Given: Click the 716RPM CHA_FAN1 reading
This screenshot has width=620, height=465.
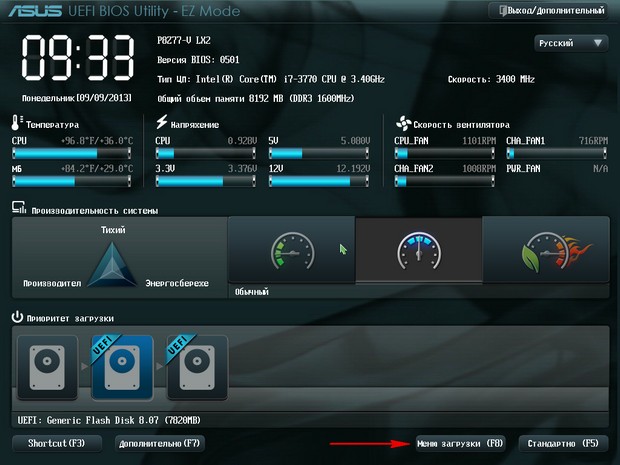Looking at the screenshot, I should click(x=593, y=141).
